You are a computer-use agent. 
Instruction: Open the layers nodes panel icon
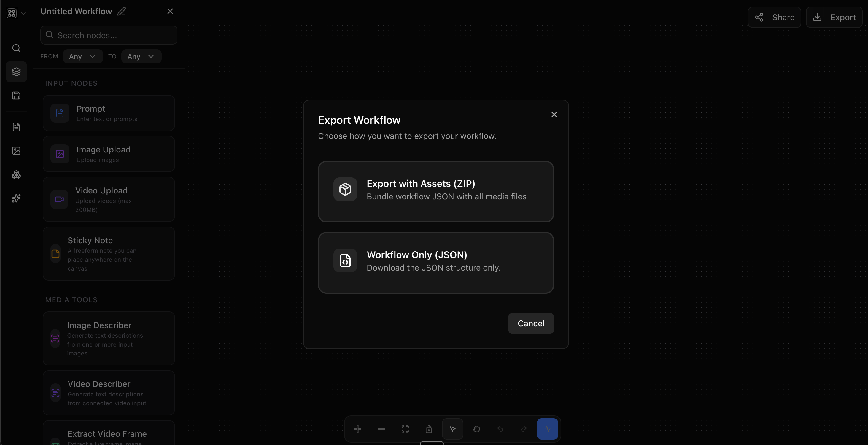pos(16,72)
